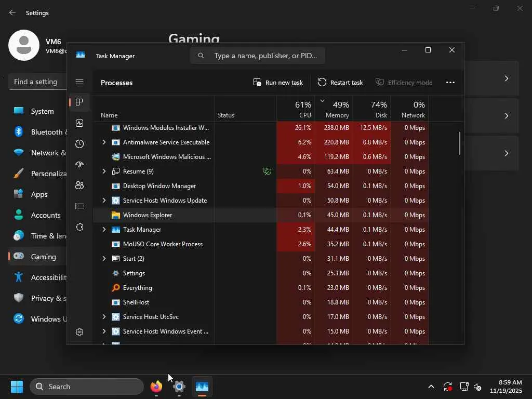Expand the Antimalware Service Executable row
Image resolution: width=532 pixels, height=399 pixels.
[x=104, y=142]
